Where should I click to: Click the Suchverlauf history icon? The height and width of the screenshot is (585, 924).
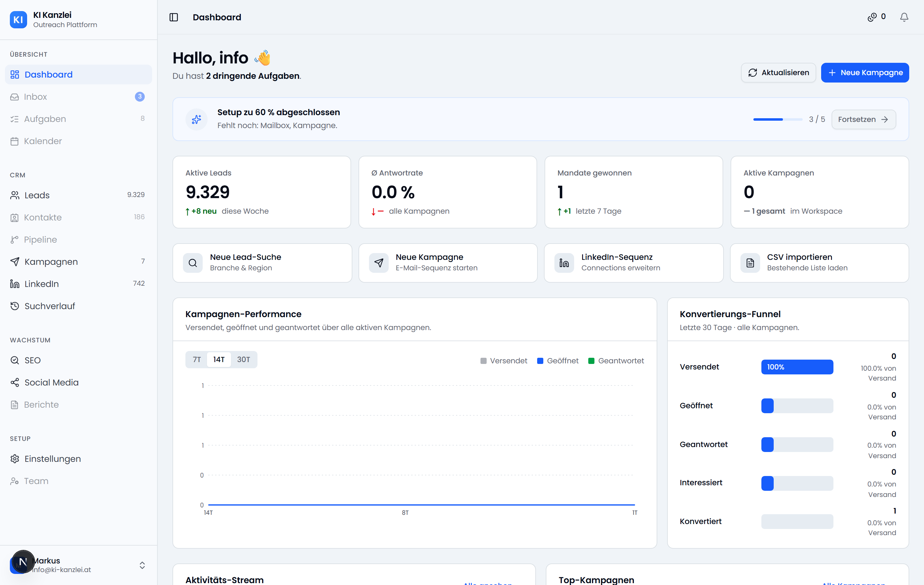coord(14,306)
